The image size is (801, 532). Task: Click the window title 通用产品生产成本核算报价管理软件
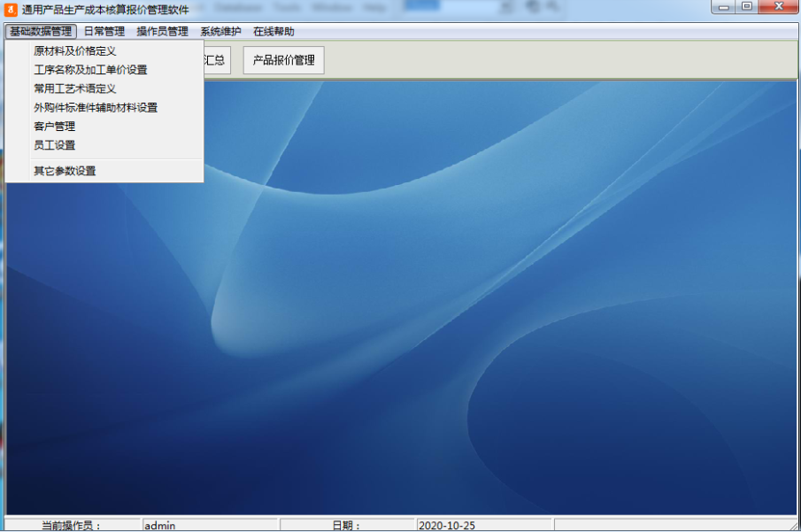105,10
